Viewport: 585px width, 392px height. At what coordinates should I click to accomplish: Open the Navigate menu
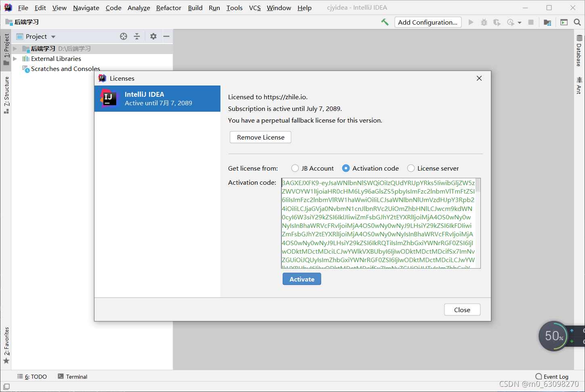click(x=86, y=8)
